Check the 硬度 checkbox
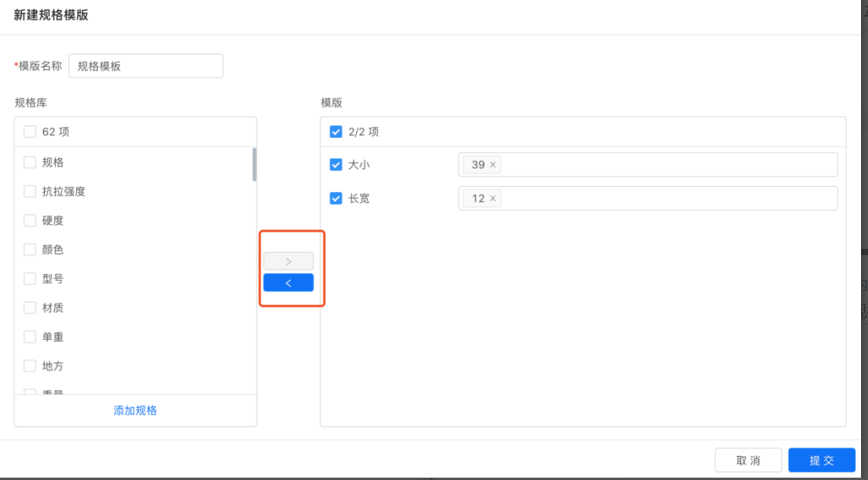Viewport: 868px width, 480px height. (x=30, y=220)
